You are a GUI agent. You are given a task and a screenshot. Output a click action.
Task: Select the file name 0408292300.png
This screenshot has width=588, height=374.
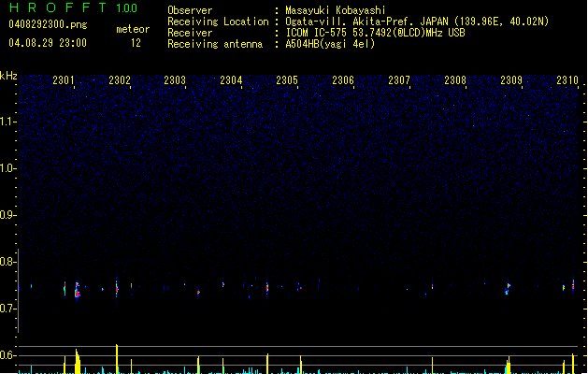(x=48, y=24)
